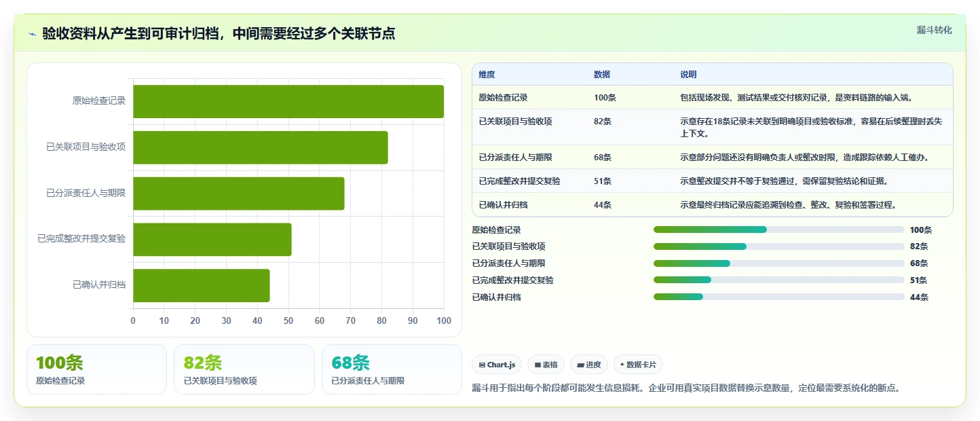Open the 68条 已分派责任人与期限 data card
Screen dimensions: 980x421
(x=392, y=369)
